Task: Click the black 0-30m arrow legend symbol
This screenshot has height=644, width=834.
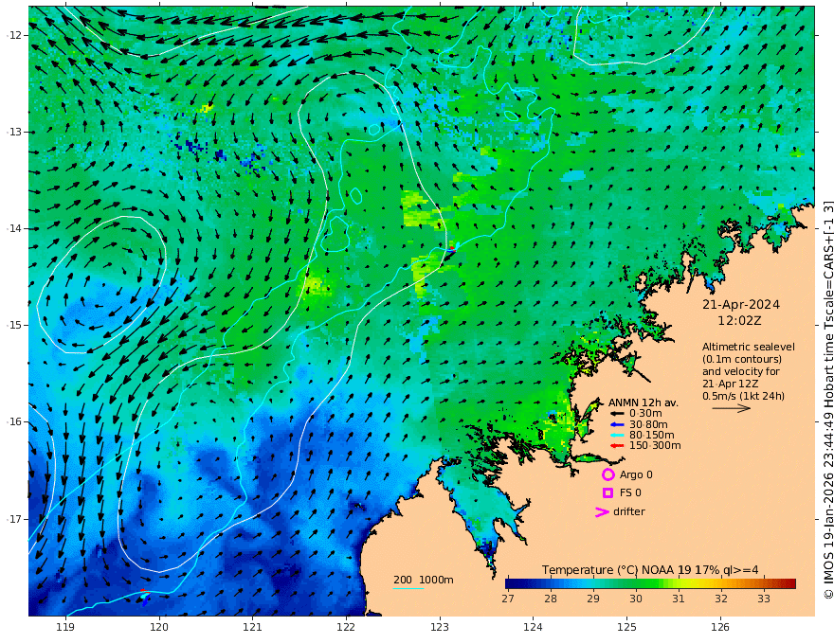Action: click(617, 414)
